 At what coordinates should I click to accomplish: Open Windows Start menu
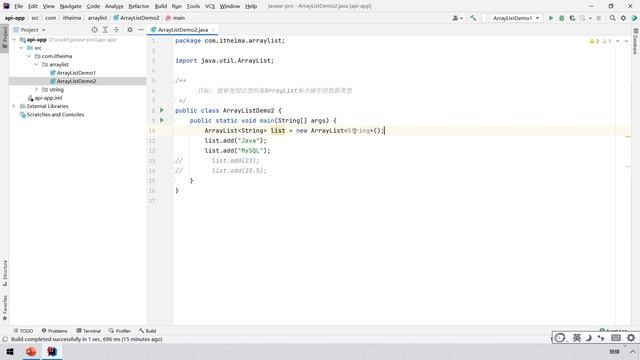pyautogui.click(x=10, y=351)
